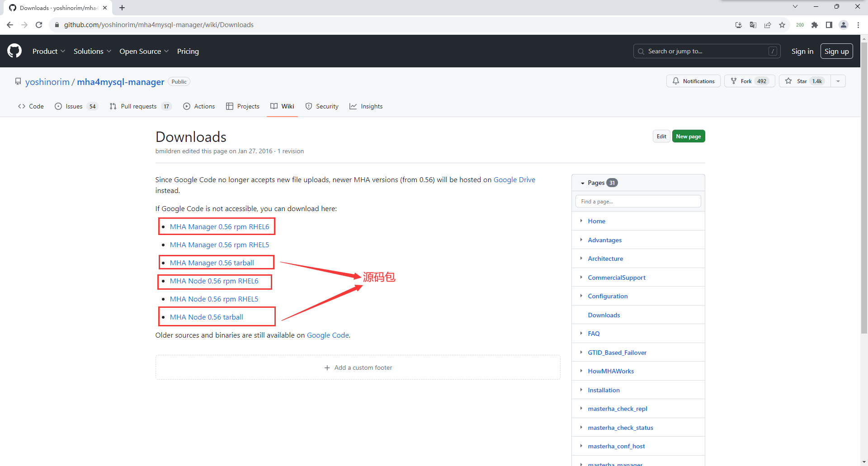The image size is (868, 466).
Task: Click the install app icon in the address bar
Action: 739,25
